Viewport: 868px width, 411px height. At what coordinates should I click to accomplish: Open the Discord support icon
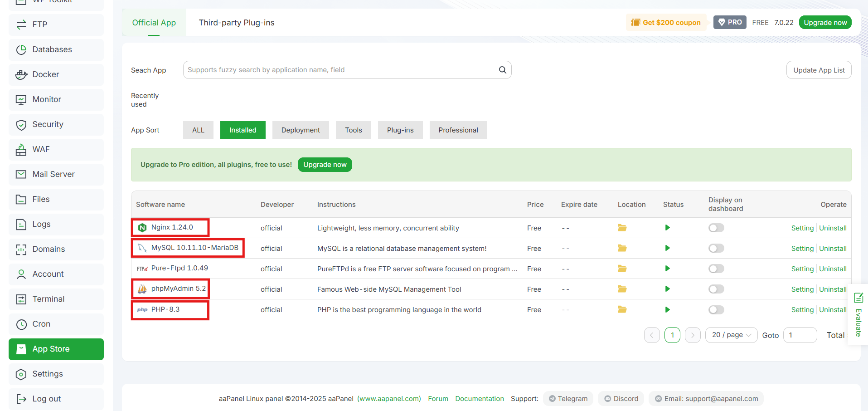[x=608, y=398]
